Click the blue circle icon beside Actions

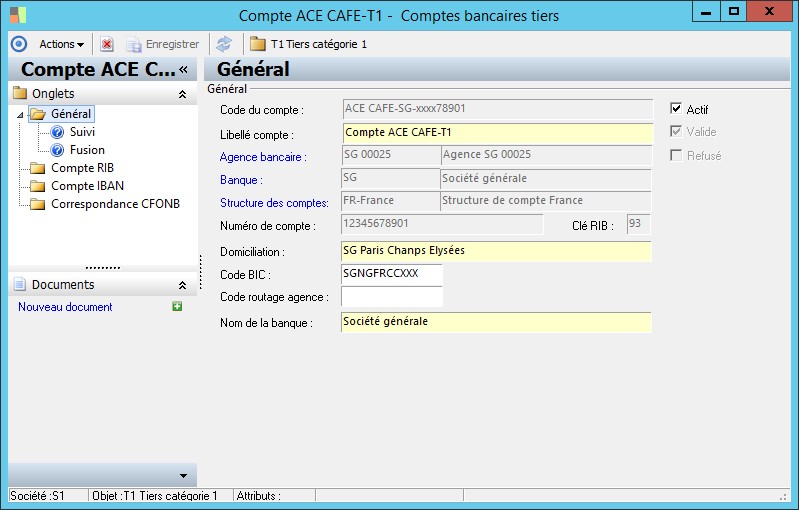(x=19, y=44)
